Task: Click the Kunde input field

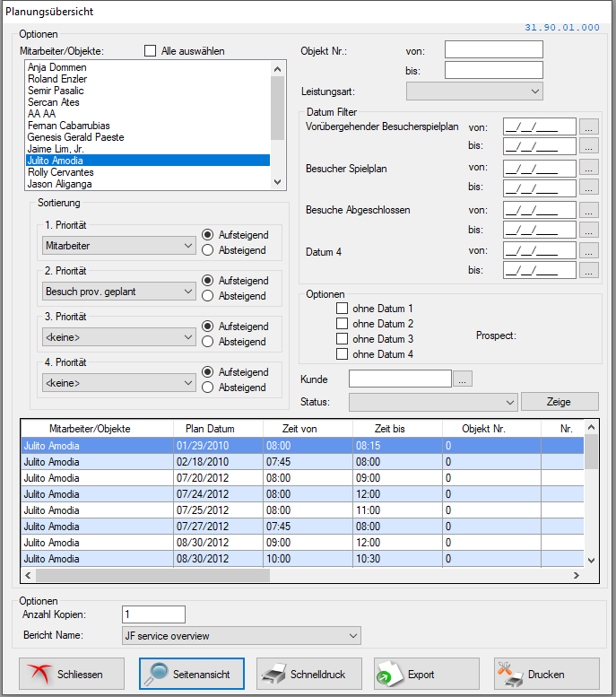Action: (x=400, y=379)
